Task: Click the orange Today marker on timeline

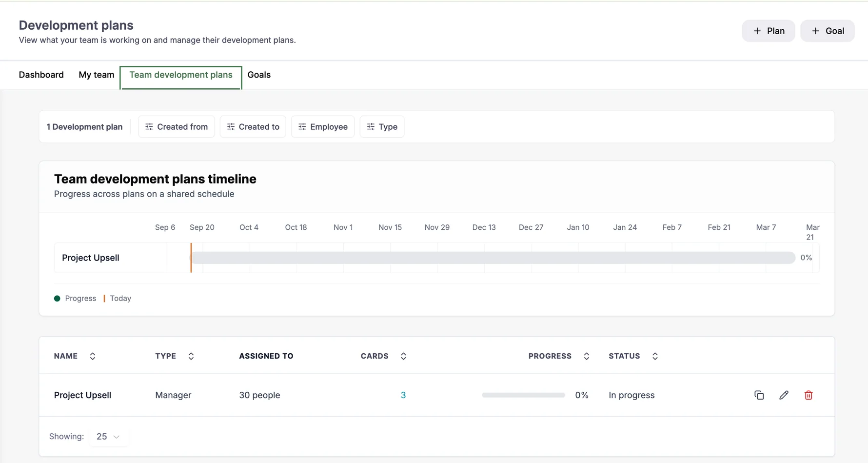Action: 191,258
